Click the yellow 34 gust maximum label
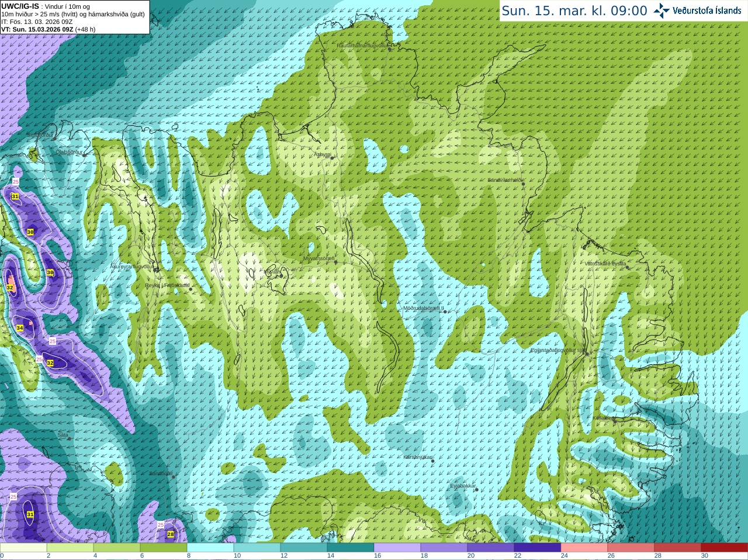The height and width of the screenshot is (560, 748). coord(20,328)
